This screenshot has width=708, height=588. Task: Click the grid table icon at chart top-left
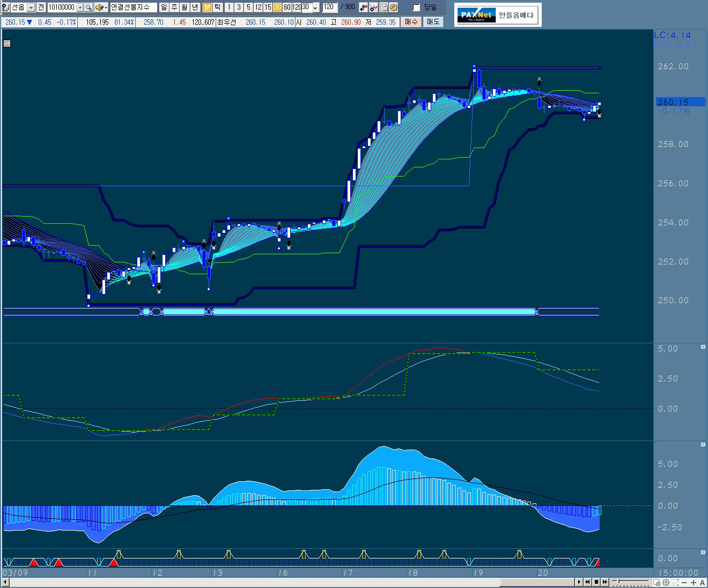tap(7, 43)
